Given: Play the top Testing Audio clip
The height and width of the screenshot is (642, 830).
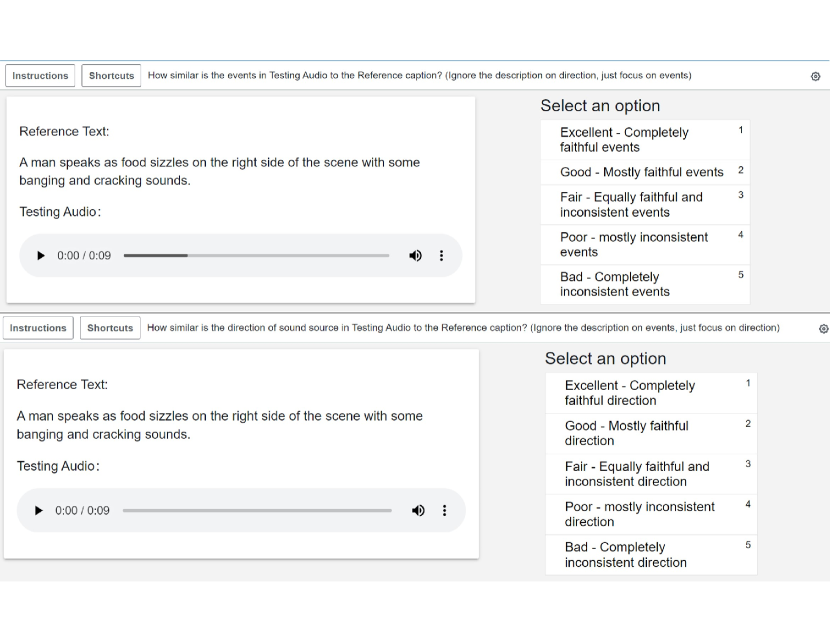Looking at the screenshot, I should pos(41,256).
